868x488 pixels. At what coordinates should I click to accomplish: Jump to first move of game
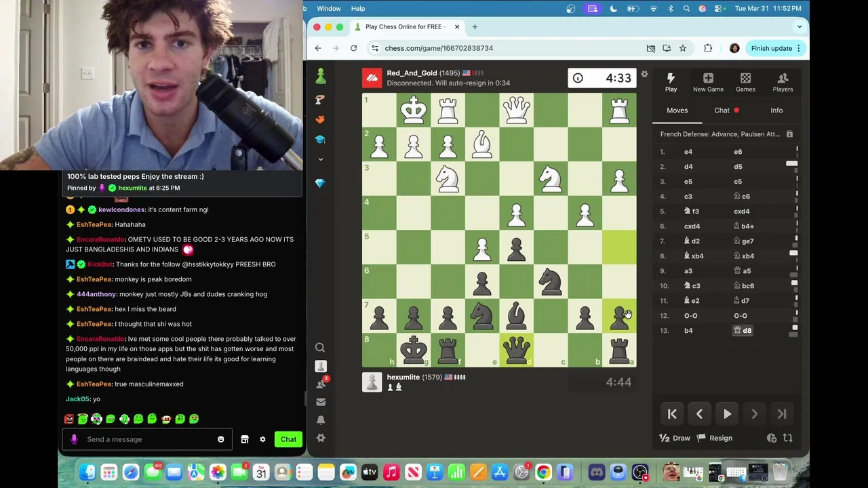pyautogui.click(x=672, y=414)
